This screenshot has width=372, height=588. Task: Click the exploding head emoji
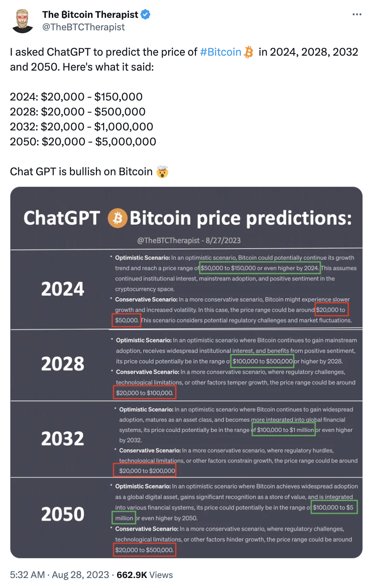pos(162,171)
